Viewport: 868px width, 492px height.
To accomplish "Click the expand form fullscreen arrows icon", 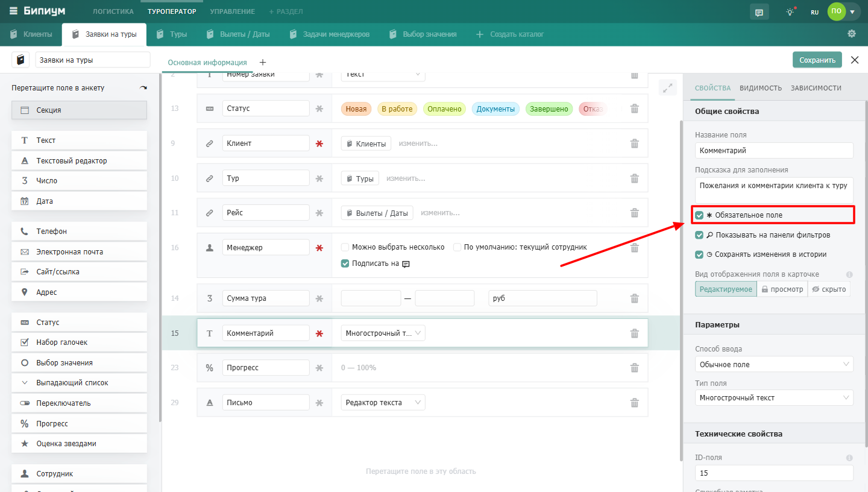I will 667,87.
